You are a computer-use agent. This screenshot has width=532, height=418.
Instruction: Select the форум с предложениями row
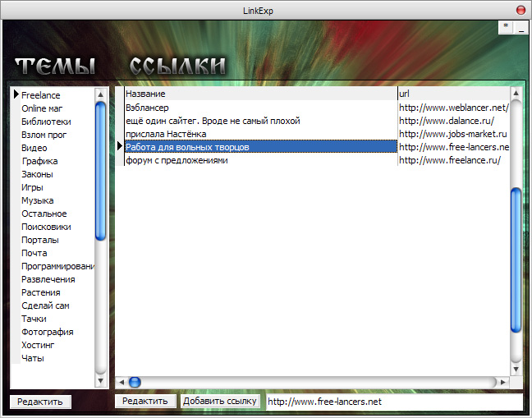260,160
